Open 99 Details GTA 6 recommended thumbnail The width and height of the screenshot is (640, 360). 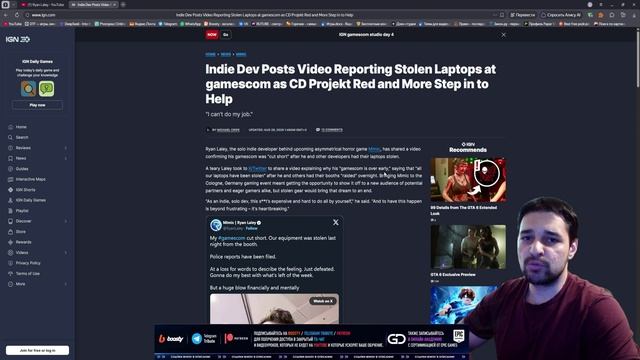tap(468, 180)
